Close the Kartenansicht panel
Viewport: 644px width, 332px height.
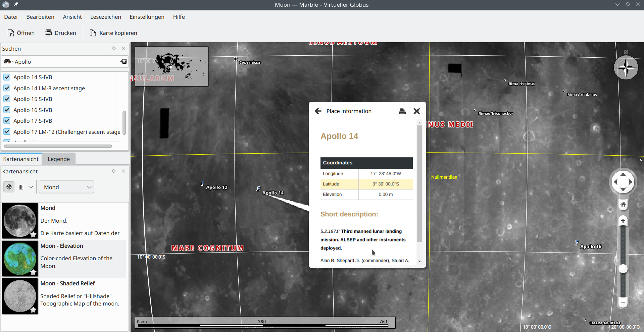(x=123, y=171)
